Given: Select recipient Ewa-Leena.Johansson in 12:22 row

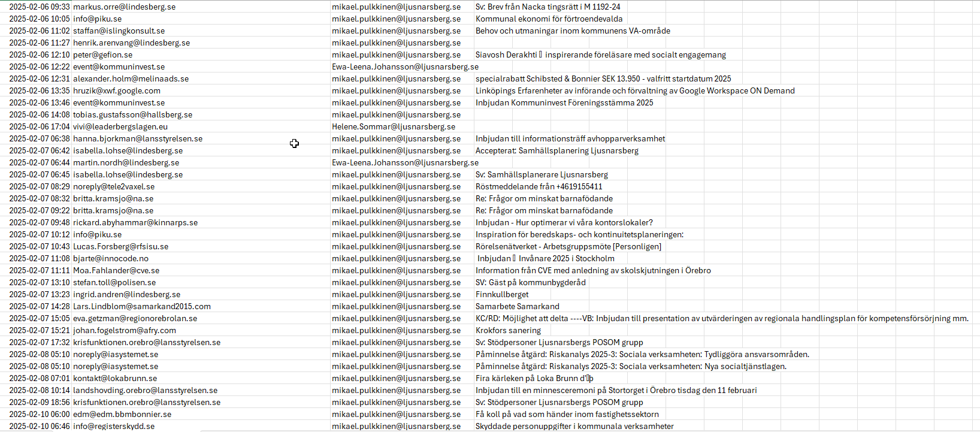Looking at the screenshot, I should [406, 67].
